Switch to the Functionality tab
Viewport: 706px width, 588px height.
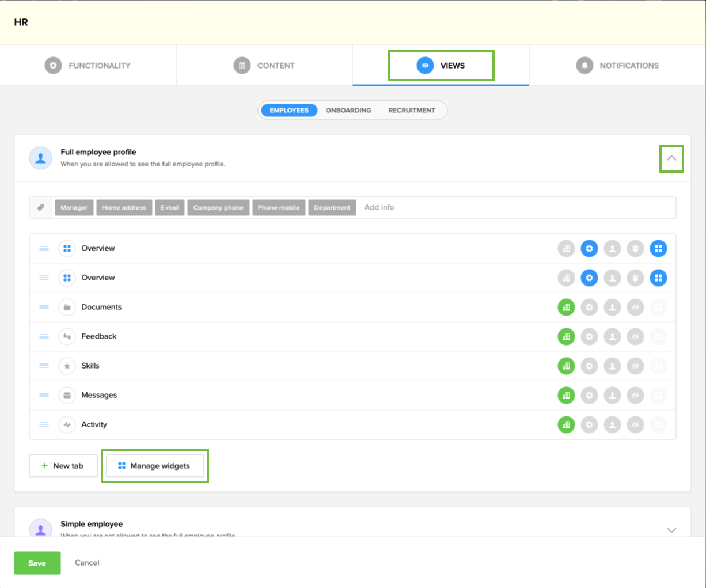(x=88, y=66)
